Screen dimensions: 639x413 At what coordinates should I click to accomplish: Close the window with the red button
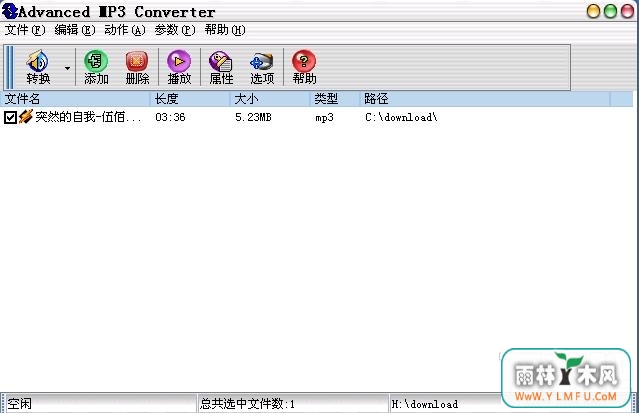627,11
